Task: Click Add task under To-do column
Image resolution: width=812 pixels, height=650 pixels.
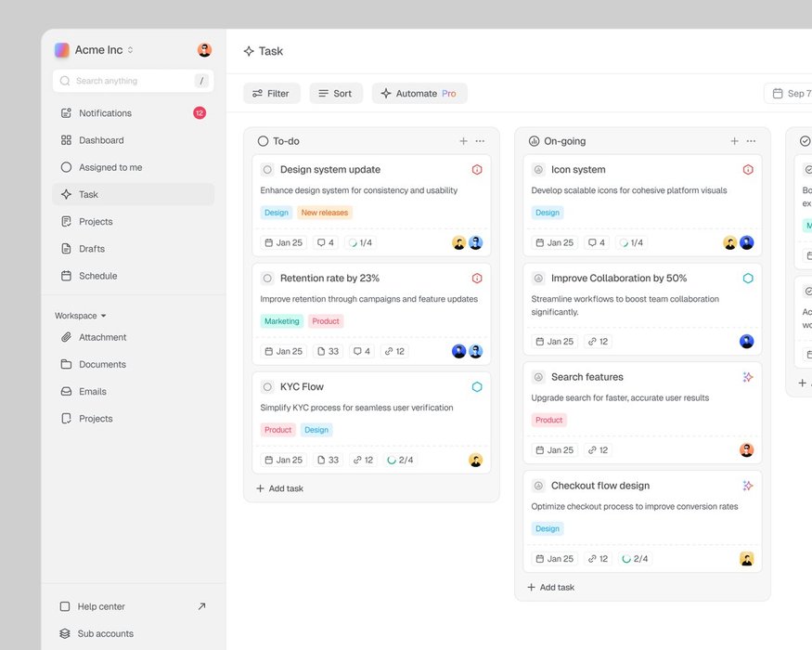Action: pos(280,488)
